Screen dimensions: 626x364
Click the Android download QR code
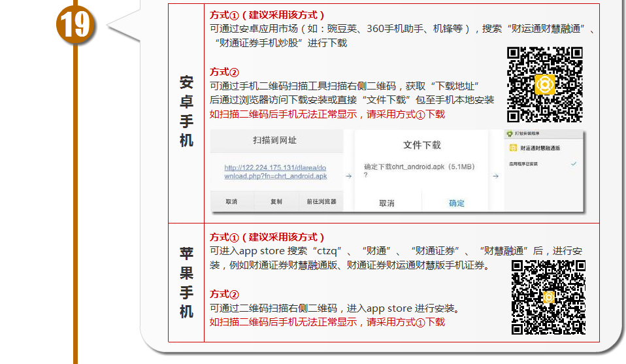(544, 84)
